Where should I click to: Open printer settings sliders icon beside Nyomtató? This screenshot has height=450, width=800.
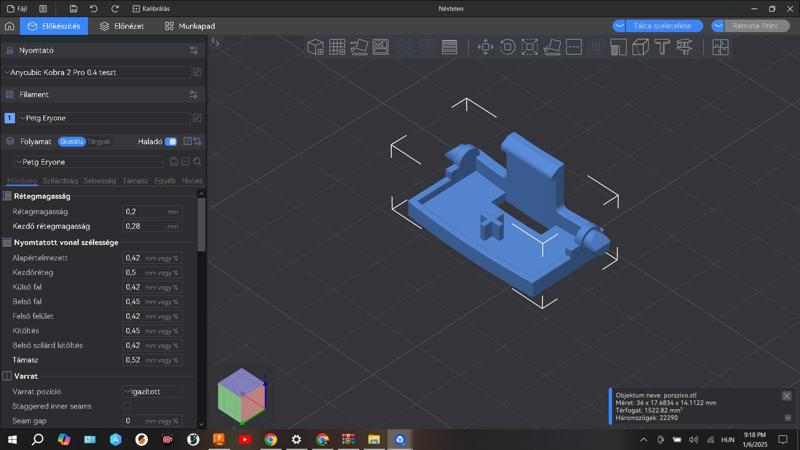[x=194, y=51]
